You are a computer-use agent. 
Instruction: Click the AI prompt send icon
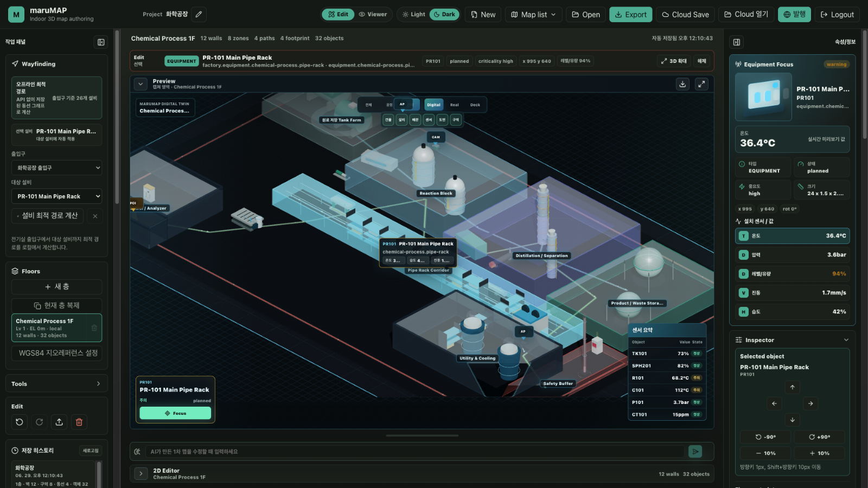tap(695, 451)
